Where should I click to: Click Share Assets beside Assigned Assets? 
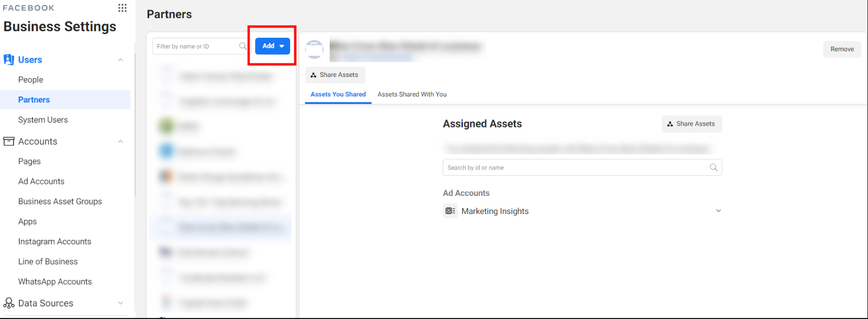[x=692, y=124]
